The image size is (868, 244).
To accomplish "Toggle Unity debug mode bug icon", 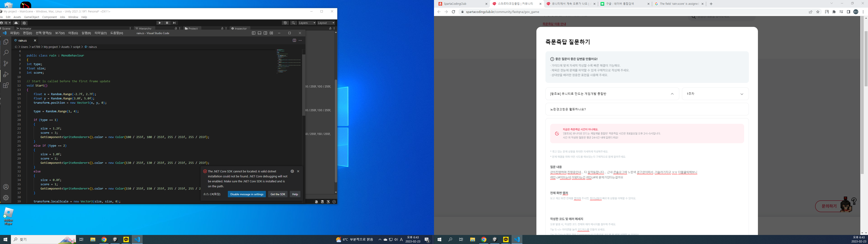I will tap(316, 202).
